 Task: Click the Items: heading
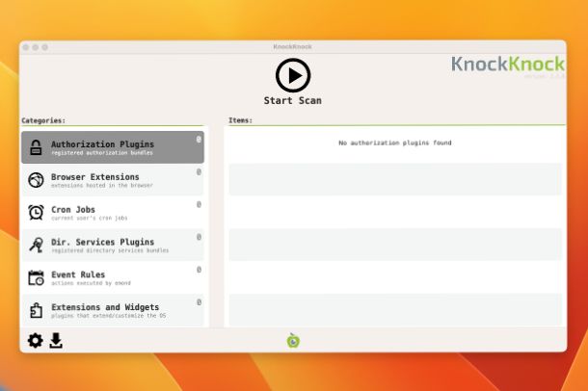pos(240,120)
